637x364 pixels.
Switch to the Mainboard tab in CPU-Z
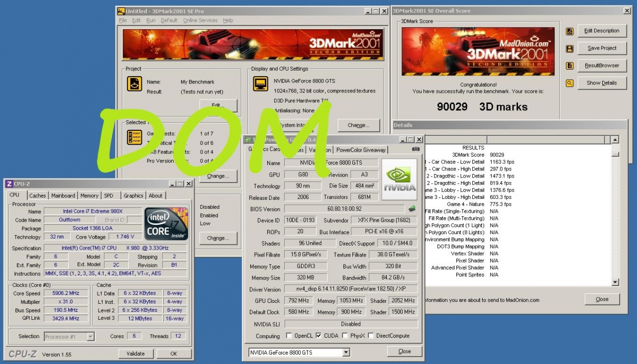coord(63,196)
